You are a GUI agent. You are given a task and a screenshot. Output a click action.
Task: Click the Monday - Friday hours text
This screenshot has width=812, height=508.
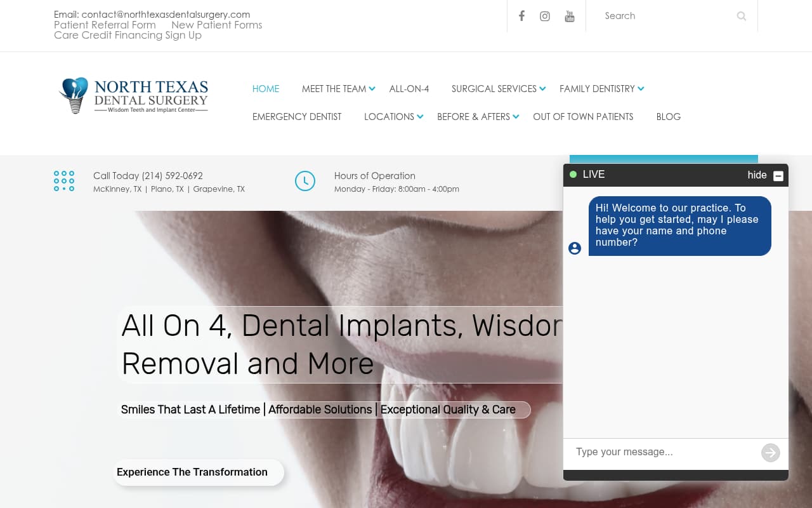396,189
